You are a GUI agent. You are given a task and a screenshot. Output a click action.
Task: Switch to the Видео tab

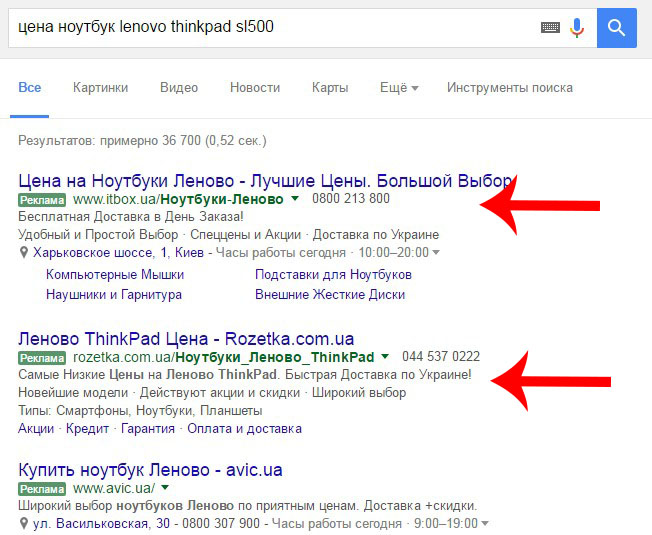(x=179, y=88)
